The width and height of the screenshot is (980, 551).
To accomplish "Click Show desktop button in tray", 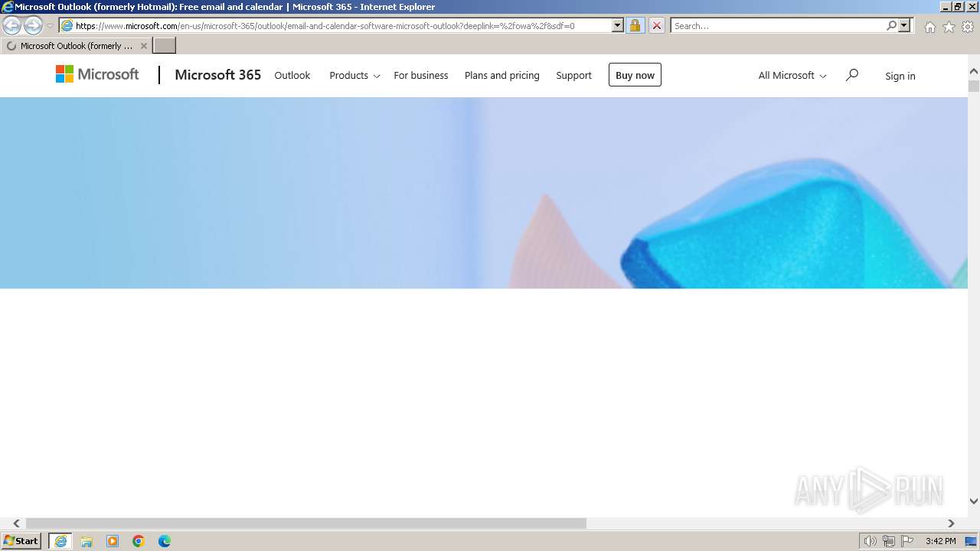I will click(x=971, y=541).
